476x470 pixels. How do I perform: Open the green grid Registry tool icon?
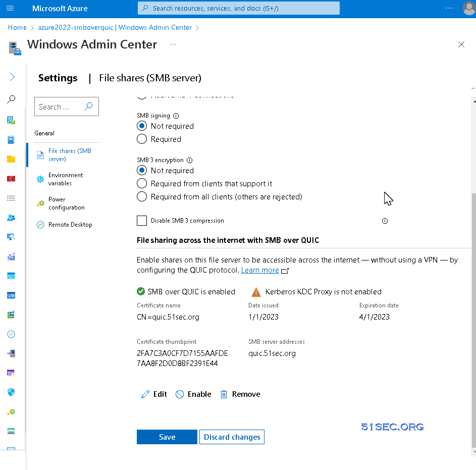click(x=11, y=315)
